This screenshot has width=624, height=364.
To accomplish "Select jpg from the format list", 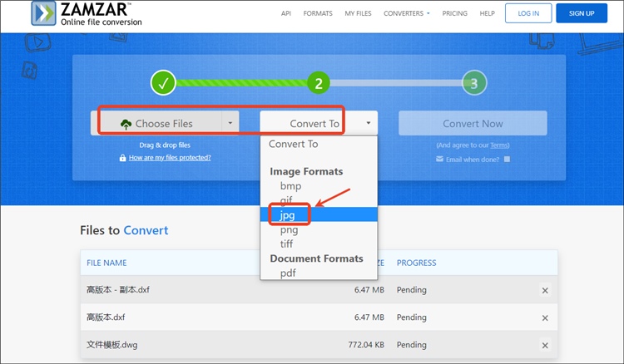I will pos(287,214).
